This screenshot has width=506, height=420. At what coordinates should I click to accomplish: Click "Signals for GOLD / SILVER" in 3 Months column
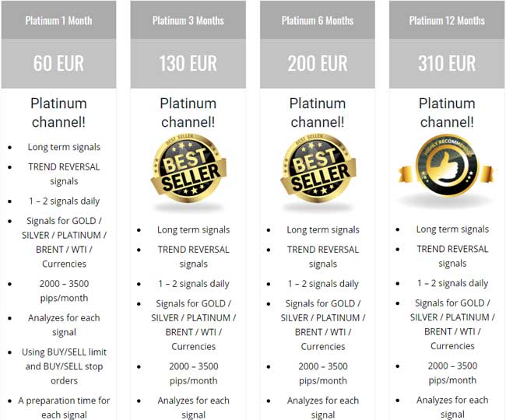[193, 310]
